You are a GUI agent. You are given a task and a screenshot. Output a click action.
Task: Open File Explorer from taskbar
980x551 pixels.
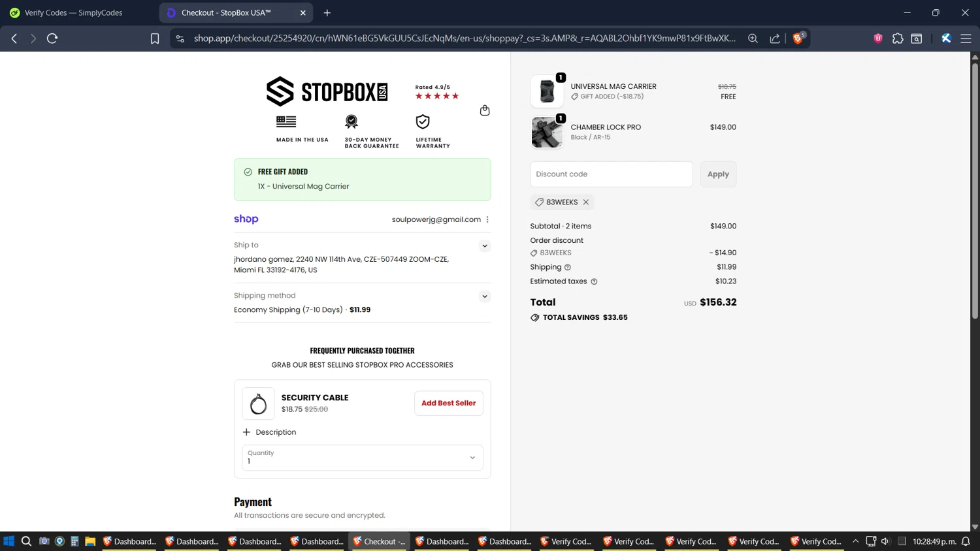point(90,541)
